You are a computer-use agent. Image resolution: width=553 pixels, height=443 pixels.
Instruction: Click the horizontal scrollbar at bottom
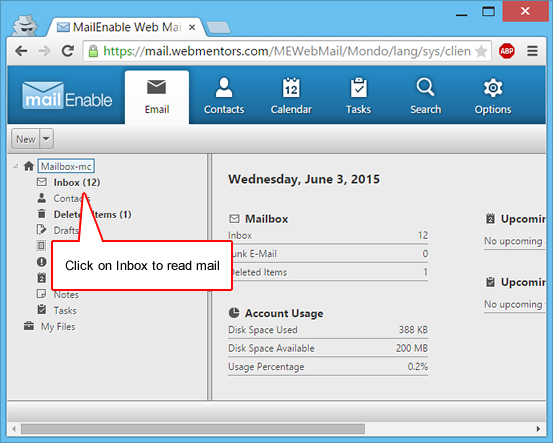[193, 429]
